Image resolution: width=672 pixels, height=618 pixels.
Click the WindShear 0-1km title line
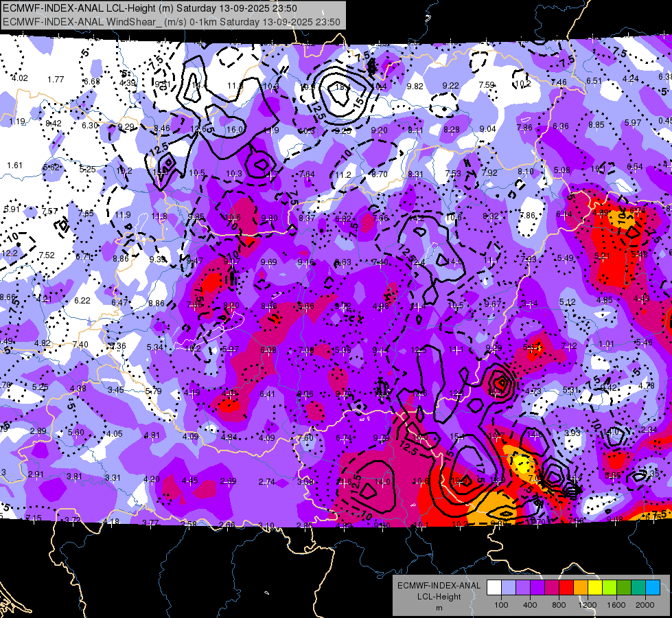point(172,22)
